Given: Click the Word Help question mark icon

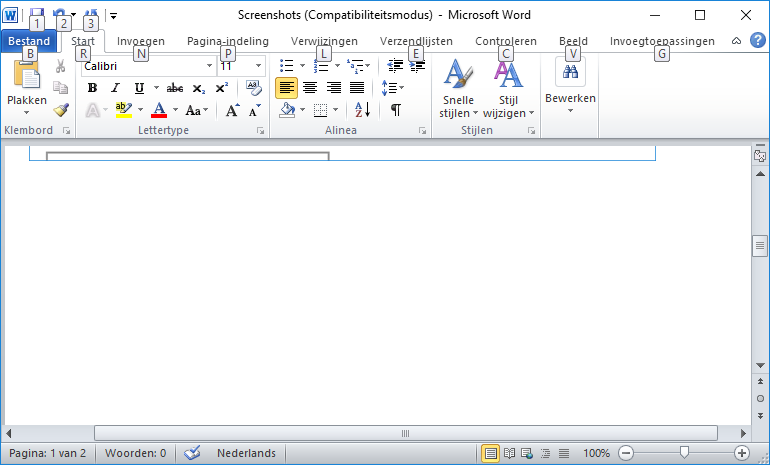Looking at the screenshot, I should [758, 41].
